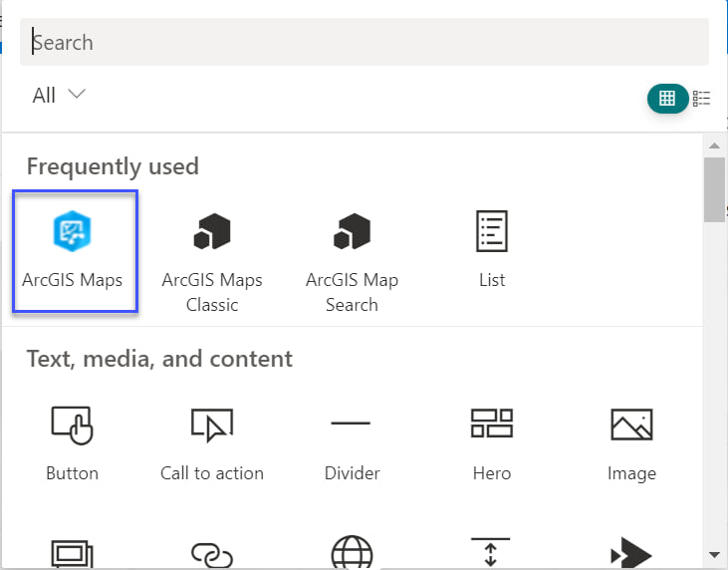
Task: Select the ArcGIS Maps web part
Action: [75, 251]
